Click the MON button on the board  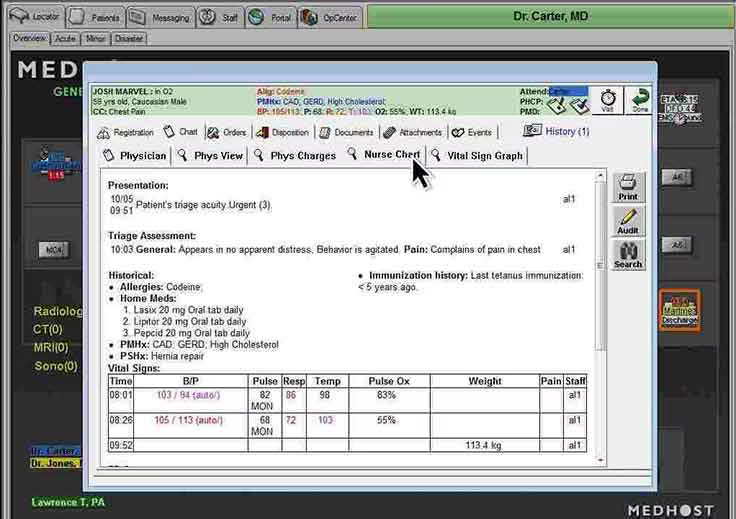click(x=54, y=250)
